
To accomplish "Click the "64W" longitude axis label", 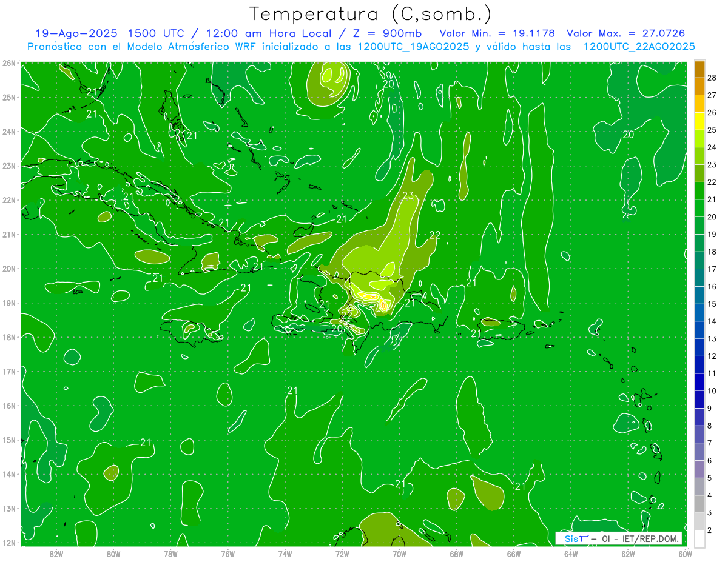I will [x=571, y=554].
